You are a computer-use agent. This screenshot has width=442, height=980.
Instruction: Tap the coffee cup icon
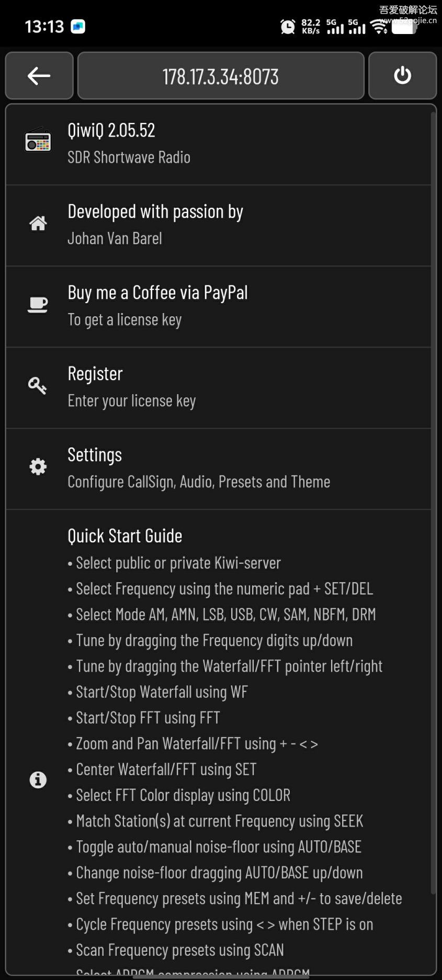coord(38,304)
